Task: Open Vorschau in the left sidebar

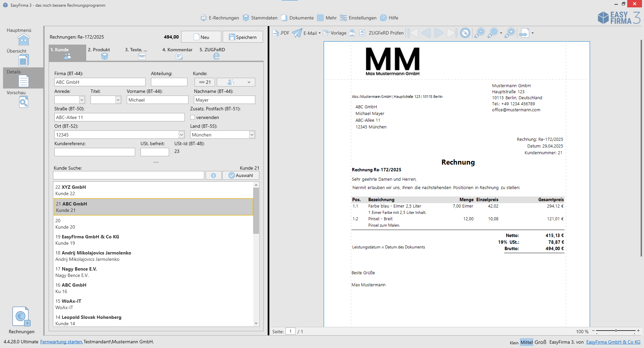Action: tap(23, 102)
